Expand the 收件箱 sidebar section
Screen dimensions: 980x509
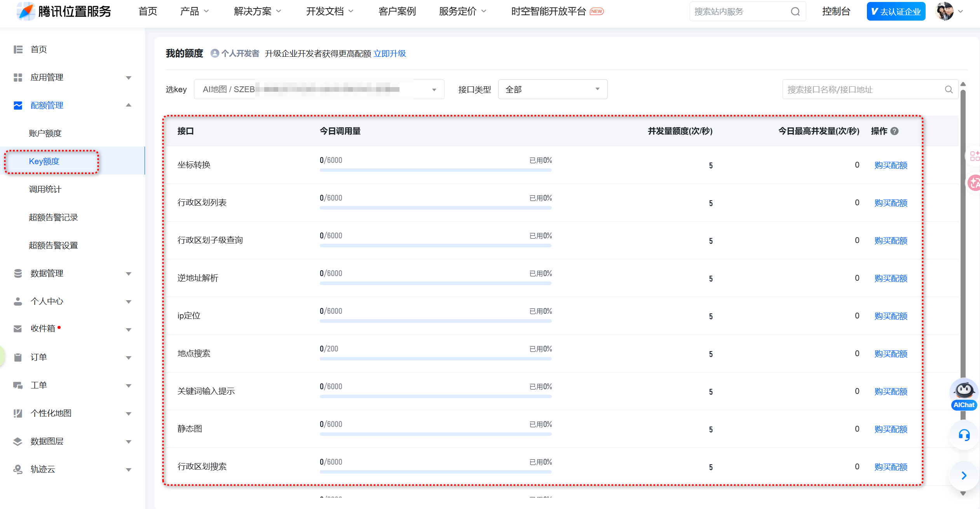[129, 330]
